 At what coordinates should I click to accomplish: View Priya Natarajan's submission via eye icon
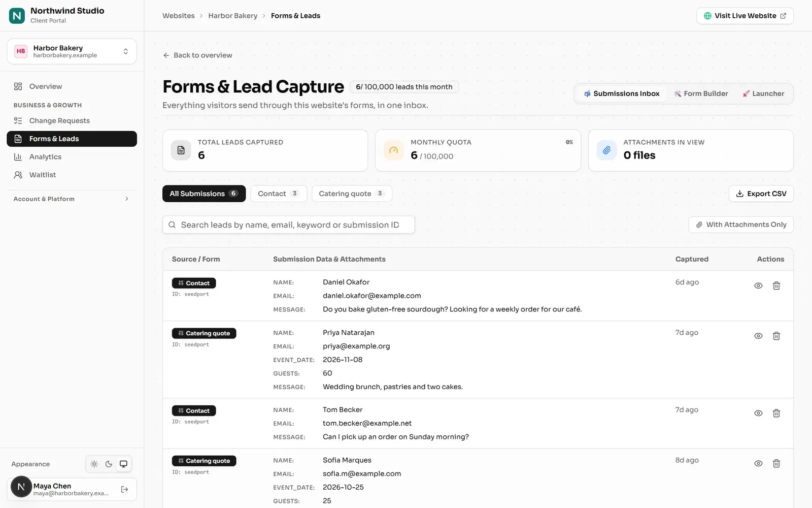coord(758,336)
